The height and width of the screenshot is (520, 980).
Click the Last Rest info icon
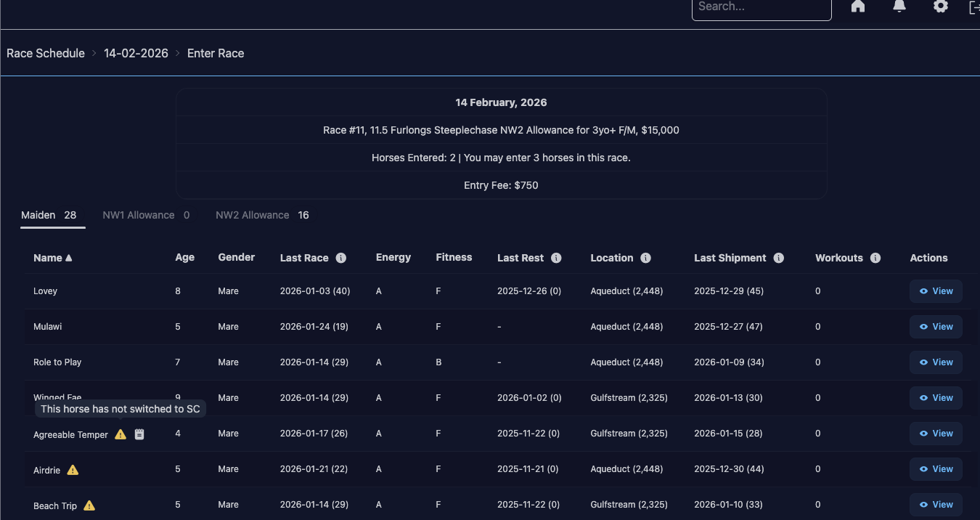click(556, 258)
